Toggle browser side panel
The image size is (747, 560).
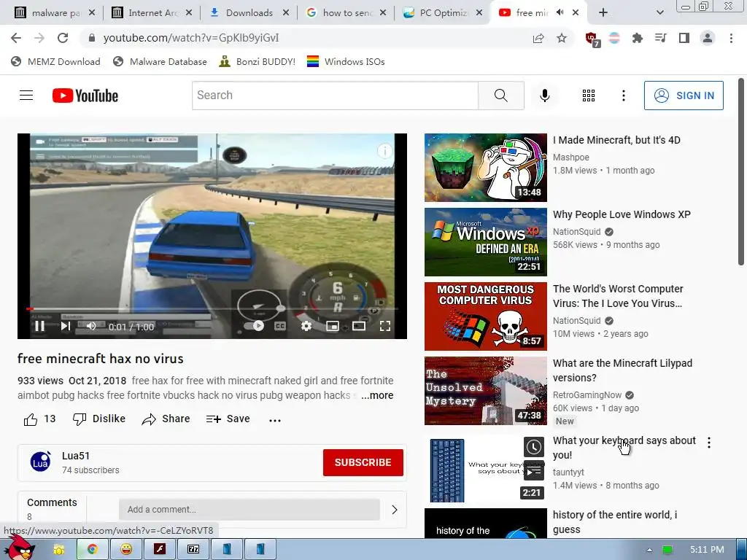click(684, 38)
